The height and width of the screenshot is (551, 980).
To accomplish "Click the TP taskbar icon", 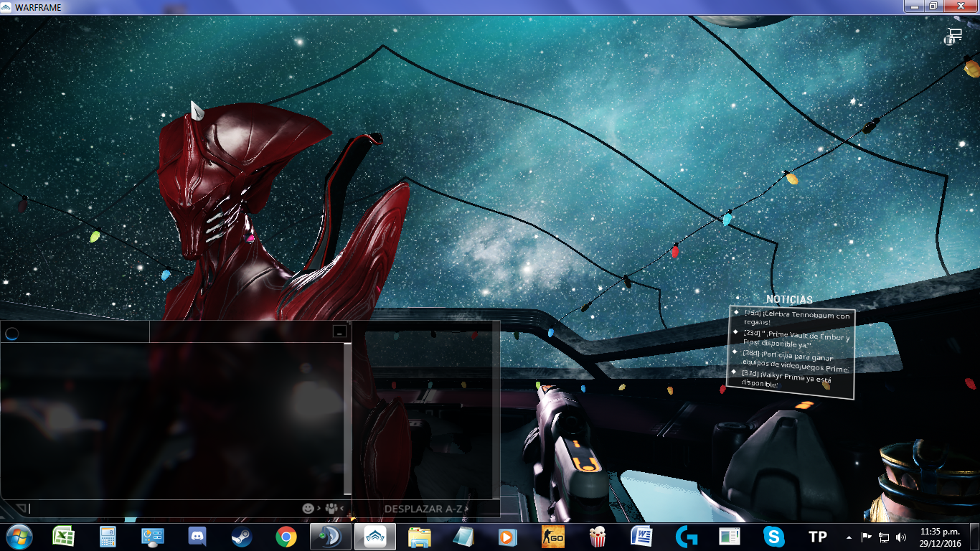I will coord(818,537).
